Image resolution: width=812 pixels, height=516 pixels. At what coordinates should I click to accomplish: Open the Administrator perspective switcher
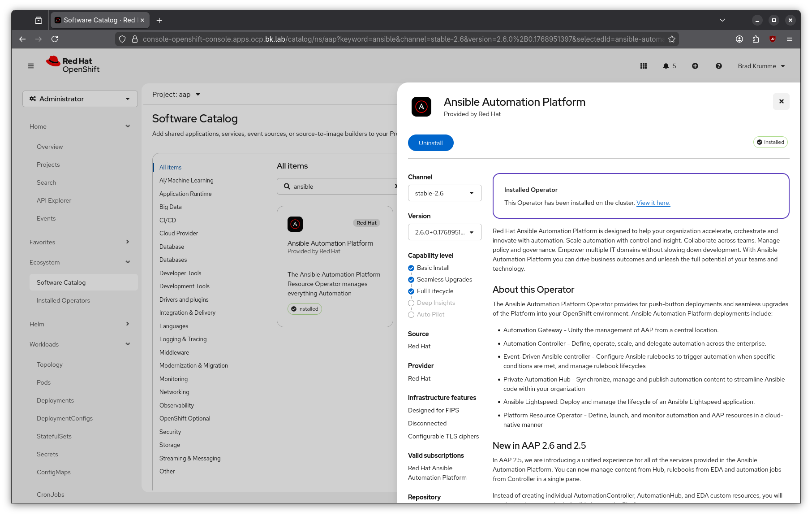click(80, 99)
